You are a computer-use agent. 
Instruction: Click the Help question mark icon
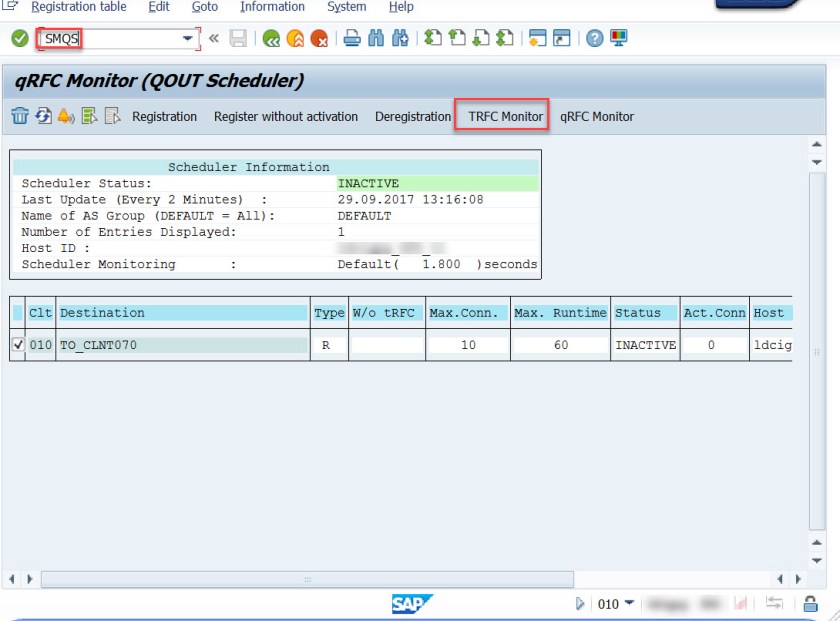[x=595, y=39]
